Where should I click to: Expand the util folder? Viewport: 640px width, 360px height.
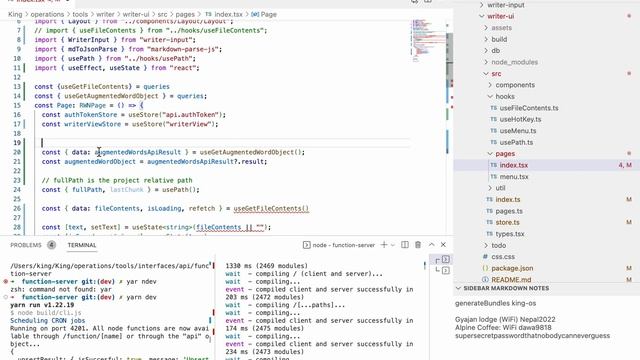click(490, 188)
